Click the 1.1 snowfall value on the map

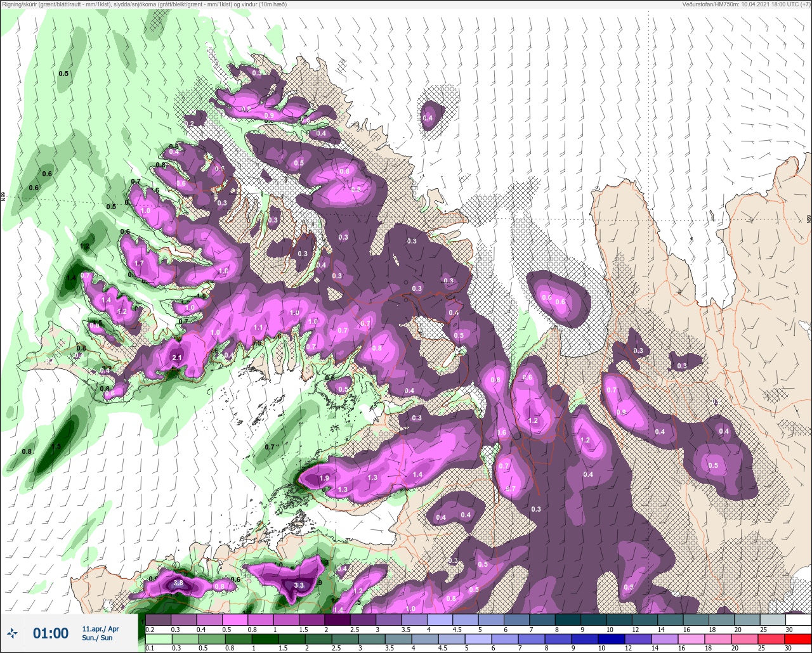258,327
